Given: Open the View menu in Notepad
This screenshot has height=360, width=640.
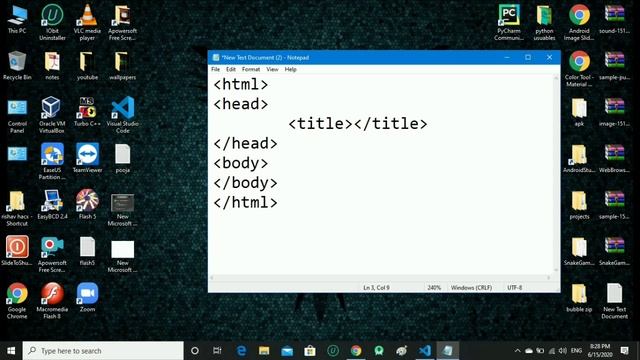Looking at the screenshot, I should click(272, 69).
